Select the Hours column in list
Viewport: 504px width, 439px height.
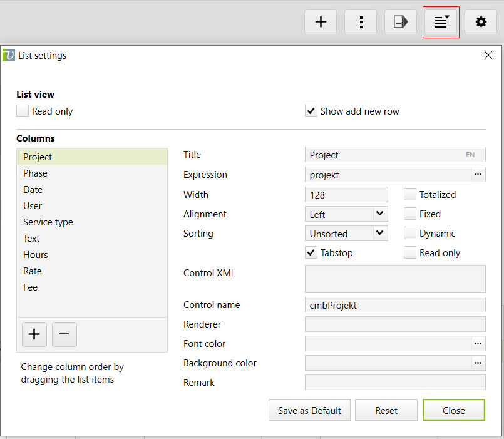(36, 255)
